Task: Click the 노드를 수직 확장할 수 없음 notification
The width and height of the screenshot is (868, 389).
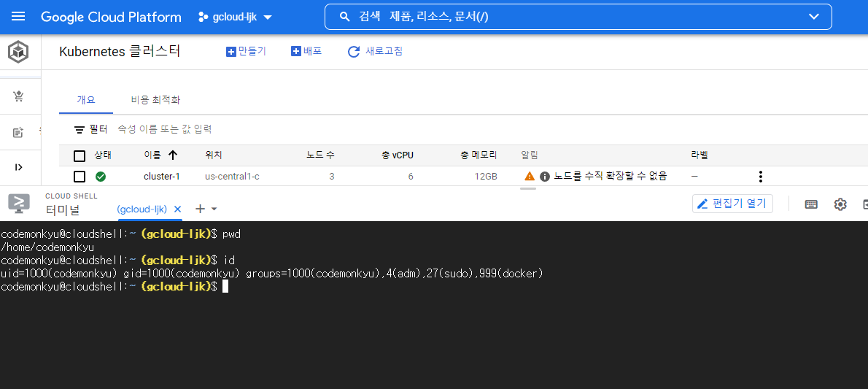Action: point(611,176)
